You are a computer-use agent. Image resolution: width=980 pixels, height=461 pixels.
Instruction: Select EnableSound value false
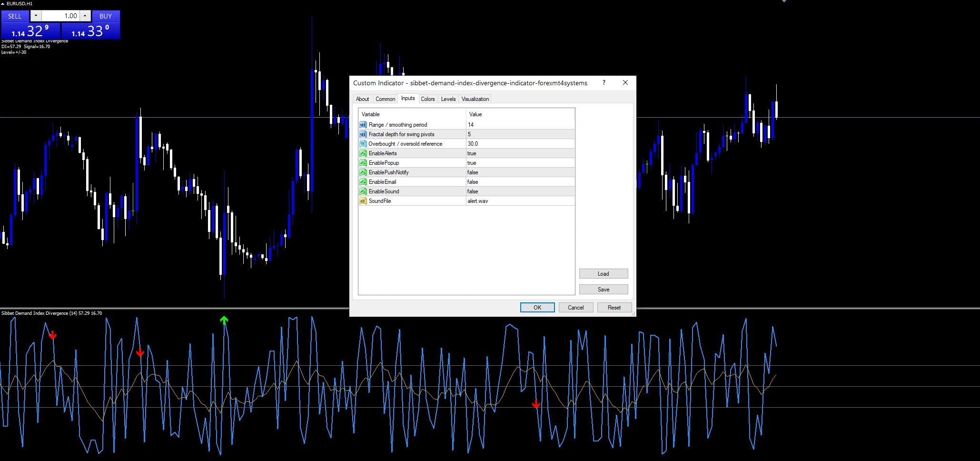point(520,191)
